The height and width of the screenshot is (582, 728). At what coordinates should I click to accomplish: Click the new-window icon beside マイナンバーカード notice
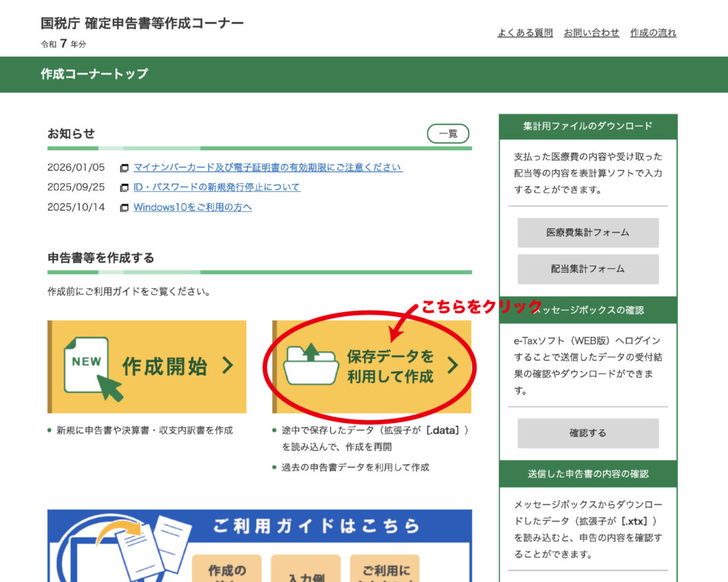[124, 168]
